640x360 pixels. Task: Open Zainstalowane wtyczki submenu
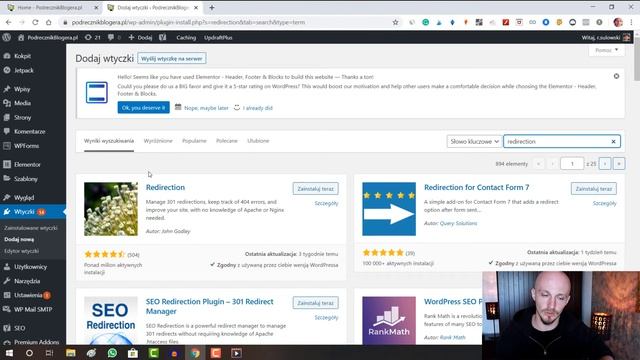click(31, 228)
